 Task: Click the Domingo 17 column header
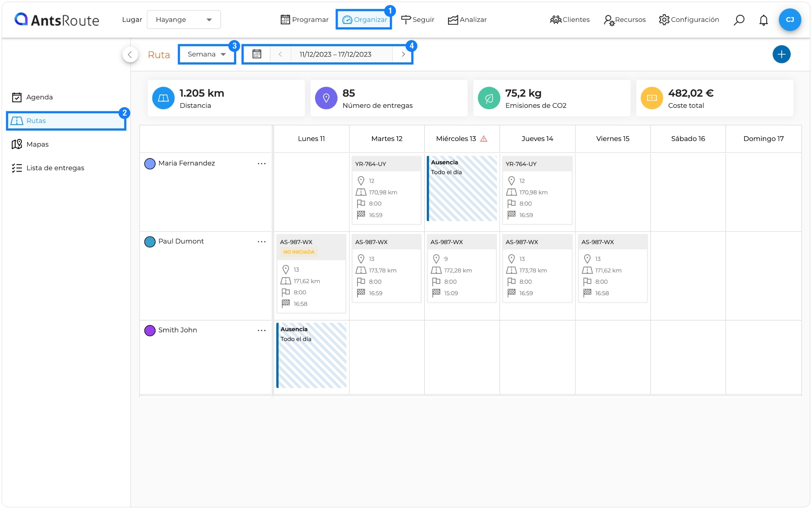(x=763, y=139)
